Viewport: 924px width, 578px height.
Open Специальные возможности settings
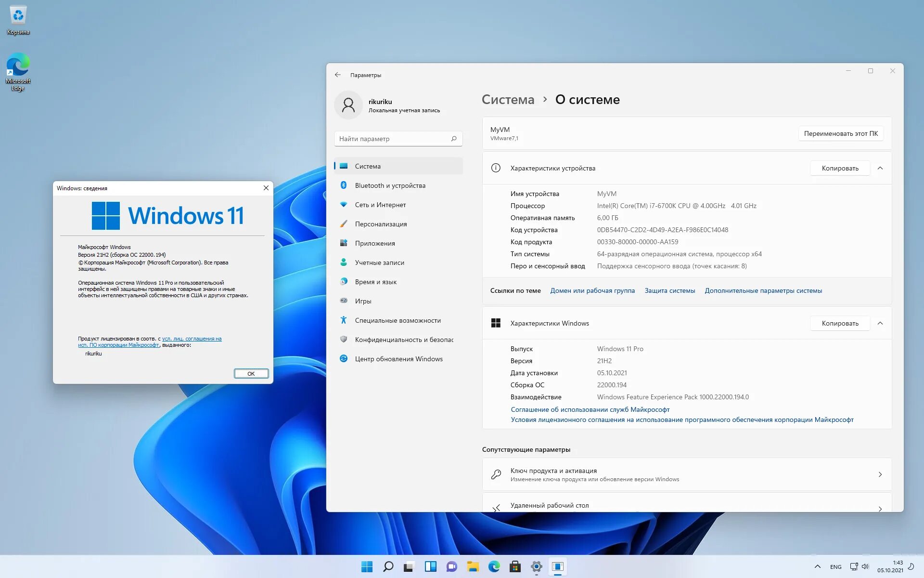[x=398, y=320]
